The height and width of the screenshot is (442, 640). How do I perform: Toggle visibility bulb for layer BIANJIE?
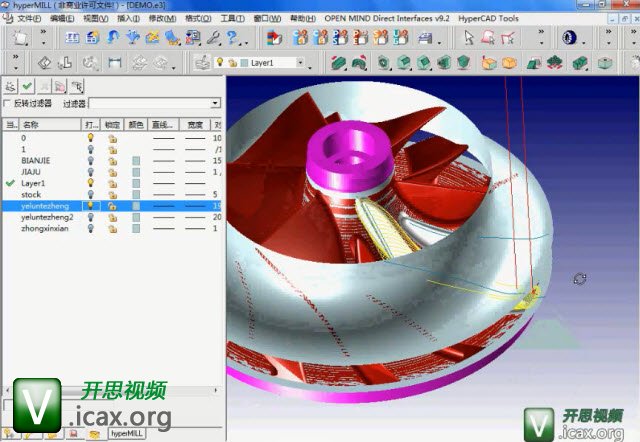(x=91, y=160)
